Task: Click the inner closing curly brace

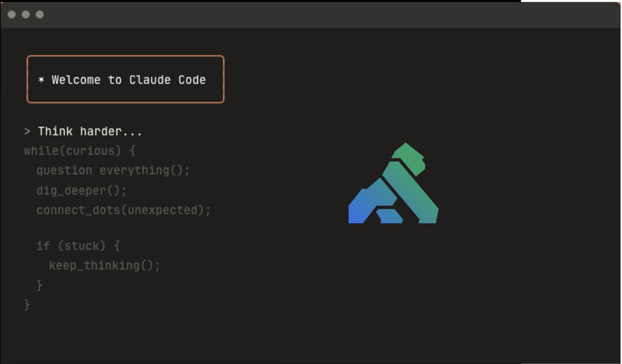Action: (x=40, y=286)
